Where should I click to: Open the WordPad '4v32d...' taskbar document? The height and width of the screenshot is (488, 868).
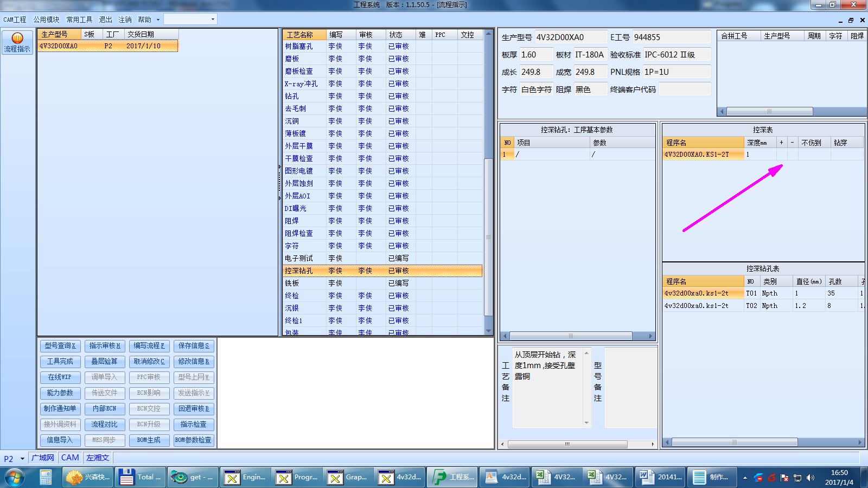point(505,477)
